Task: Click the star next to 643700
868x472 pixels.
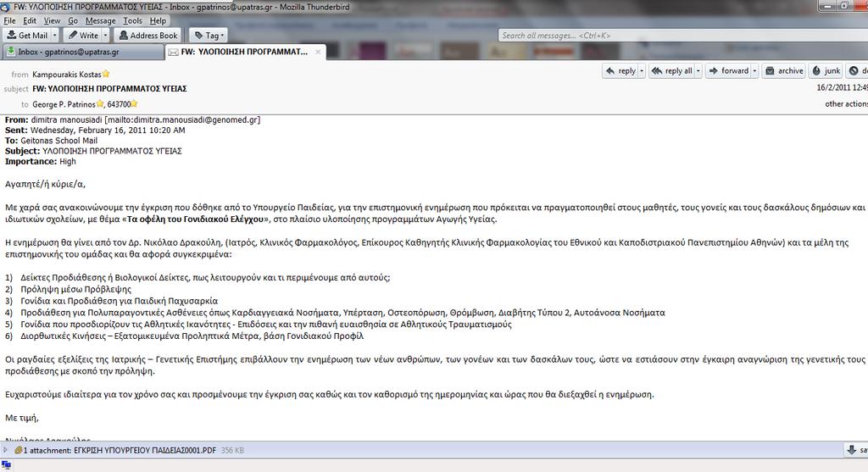Action: [134, 103]
